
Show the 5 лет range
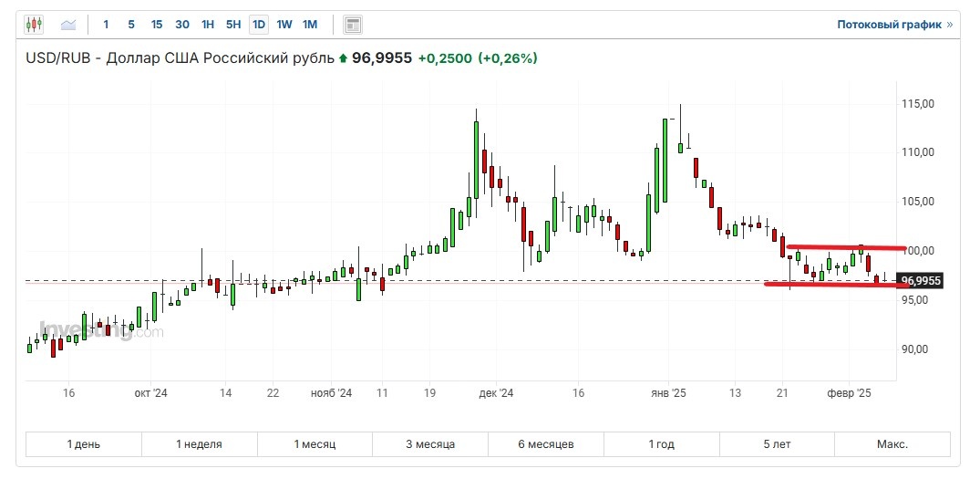777,444
